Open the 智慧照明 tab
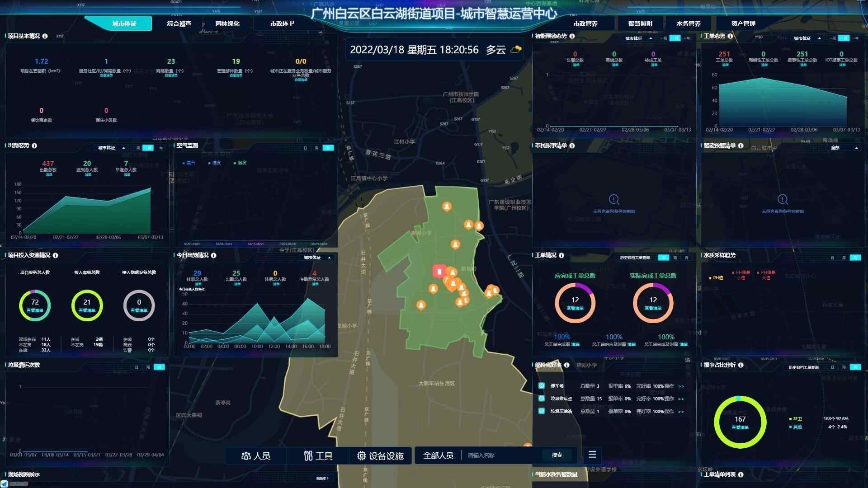 pos(640,23)
